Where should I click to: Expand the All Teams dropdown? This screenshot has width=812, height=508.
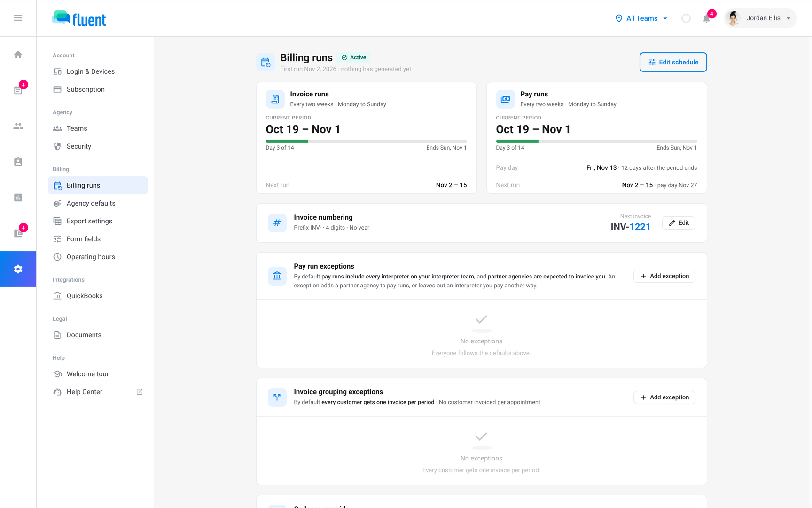(x=641, y=18)
